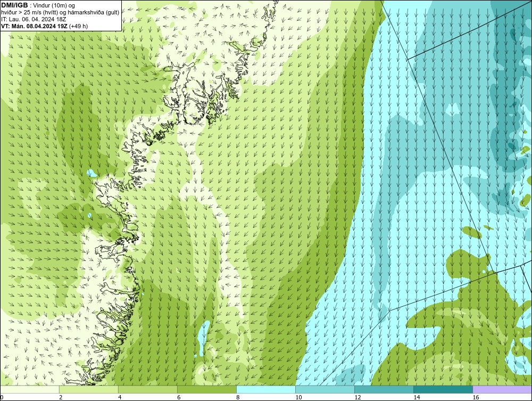Click the '(+49 h)' forecast offset text
The image size is (532, 401).
click(x=78, y=26)
